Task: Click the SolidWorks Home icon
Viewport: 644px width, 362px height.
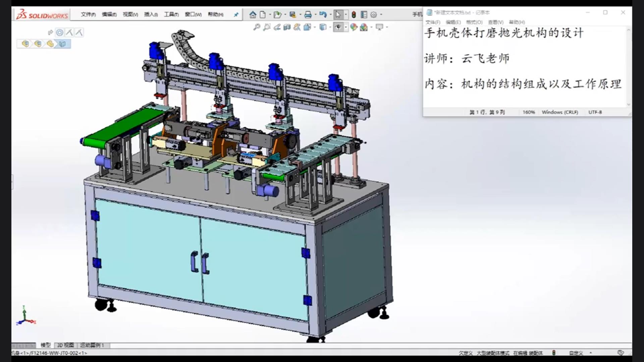Action: point(253,15)
